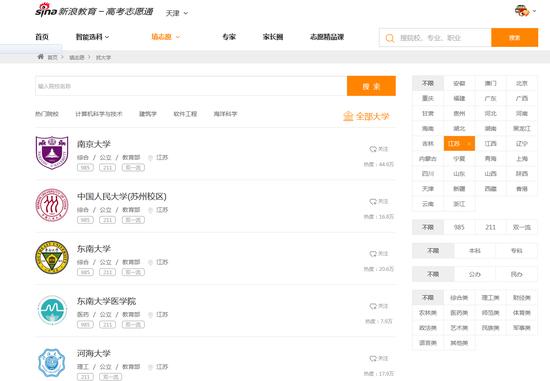Image resolution: width=550 pixels, height=381 pixels.
Task: Open the Sina education logo homepage
Action: point(94,11)
